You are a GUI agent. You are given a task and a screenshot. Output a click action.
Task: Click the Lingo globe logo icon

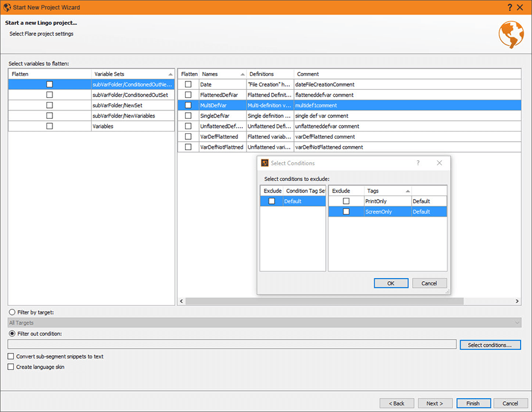click(512, 34)
